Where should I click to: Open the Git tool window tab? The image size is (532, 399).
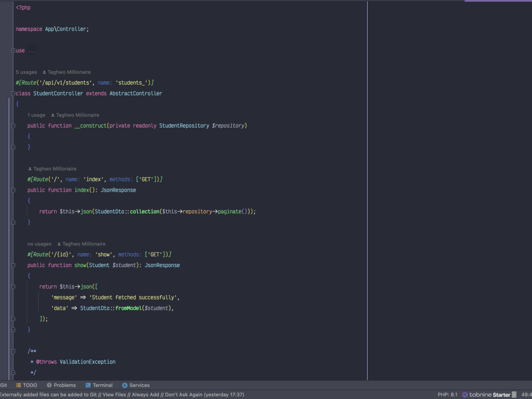pos(3,385)
